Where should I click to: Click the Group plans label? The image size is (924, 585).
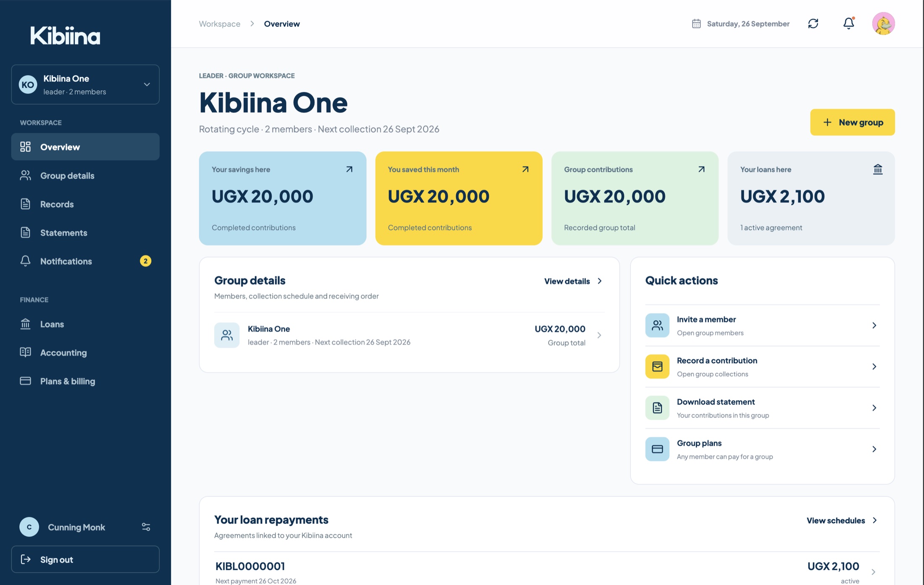699,443
